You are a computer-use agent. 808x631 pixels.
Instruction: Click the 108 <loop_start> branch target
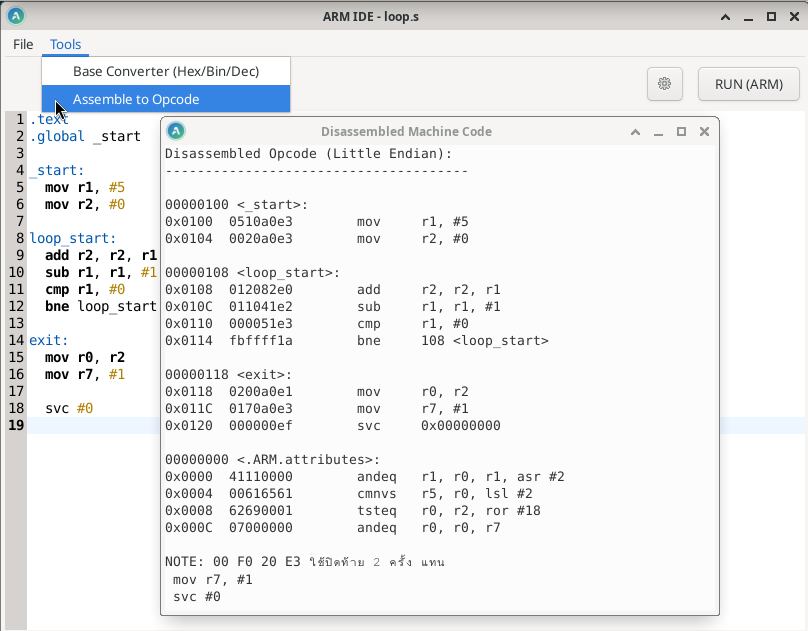click(x=484, y=340)
